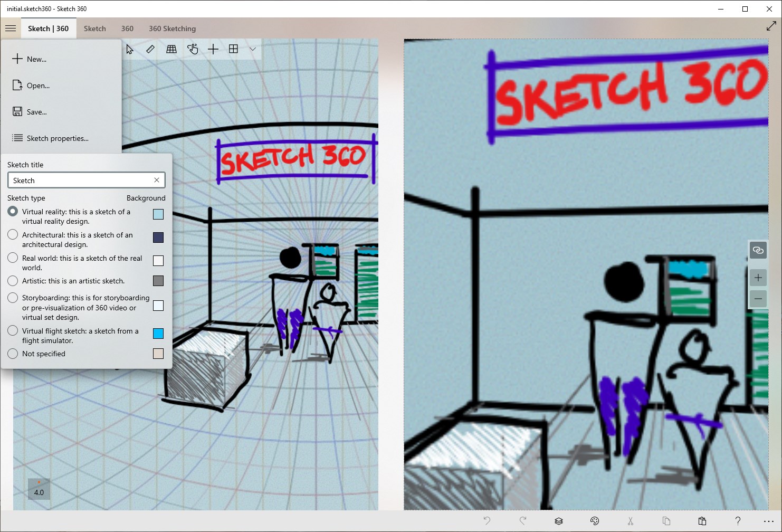Open the Layers panel
Viewport: 782px width, 532px height.
[558, 520]
